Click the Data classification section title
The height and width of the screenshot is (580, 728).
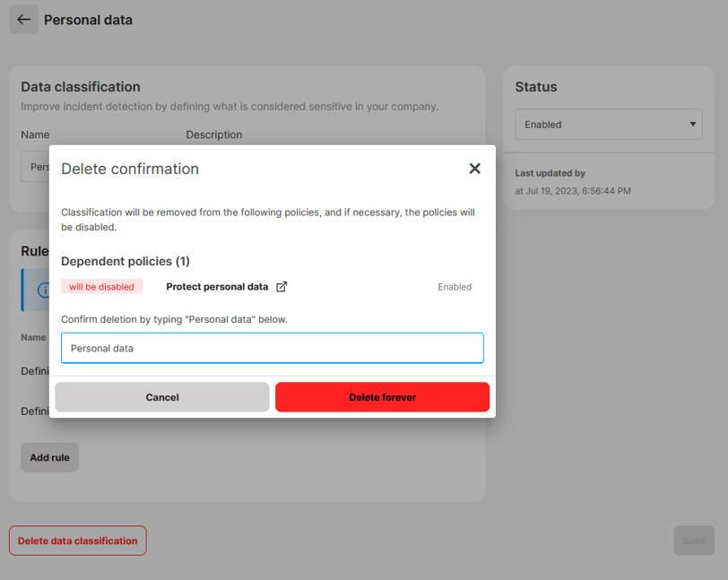[x=80, y=86]
